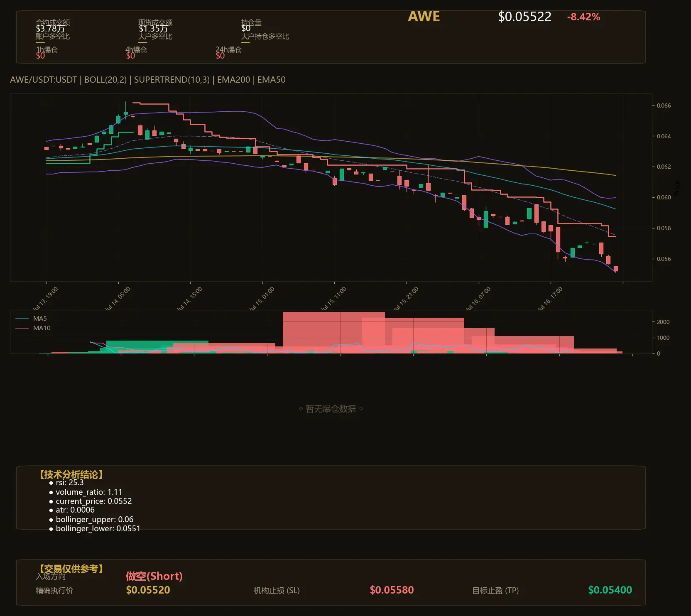Viewport: 691px width, 616px height.
Task: Click the chart title AWE/USDT:USDT indicators line
Action: tap(148, 80)
